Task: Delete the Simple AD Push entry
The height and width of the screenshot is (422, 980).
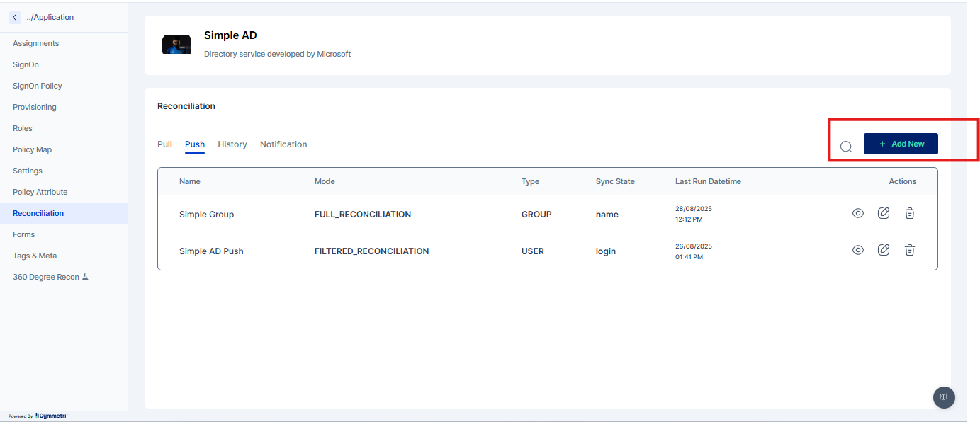Action: coord(910,250)
